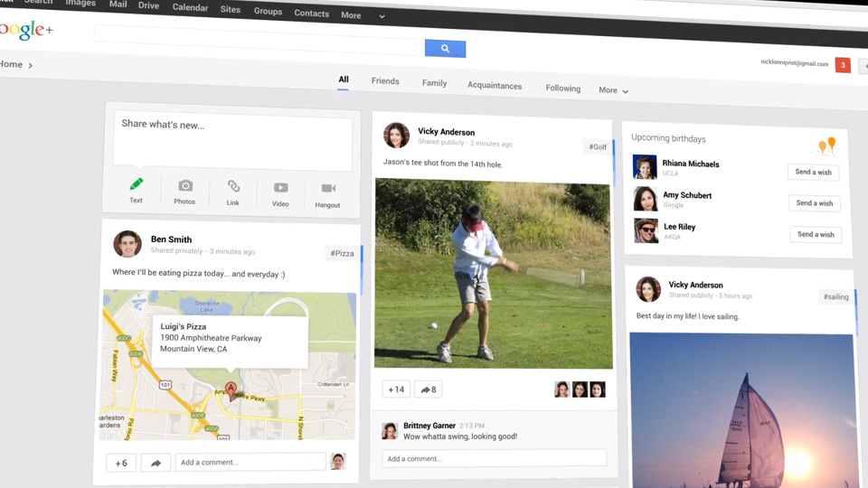Open Mail in the top bar
The height and width of the screenshot is (488, 868).
[x=118, y=4]
